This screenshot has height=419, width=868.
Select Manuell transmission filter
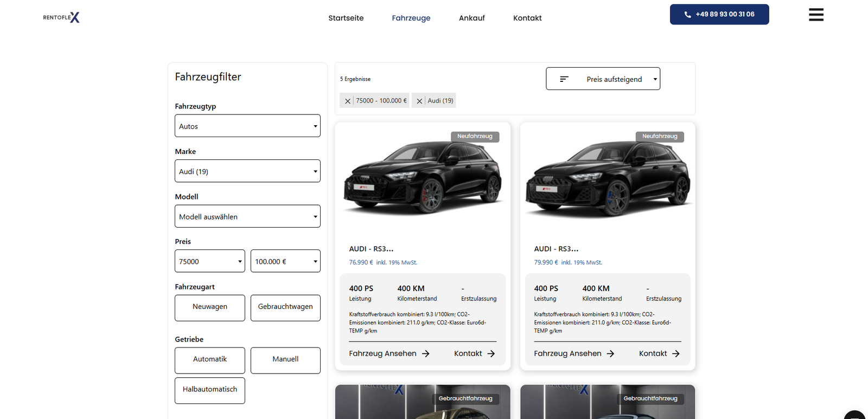285,360
